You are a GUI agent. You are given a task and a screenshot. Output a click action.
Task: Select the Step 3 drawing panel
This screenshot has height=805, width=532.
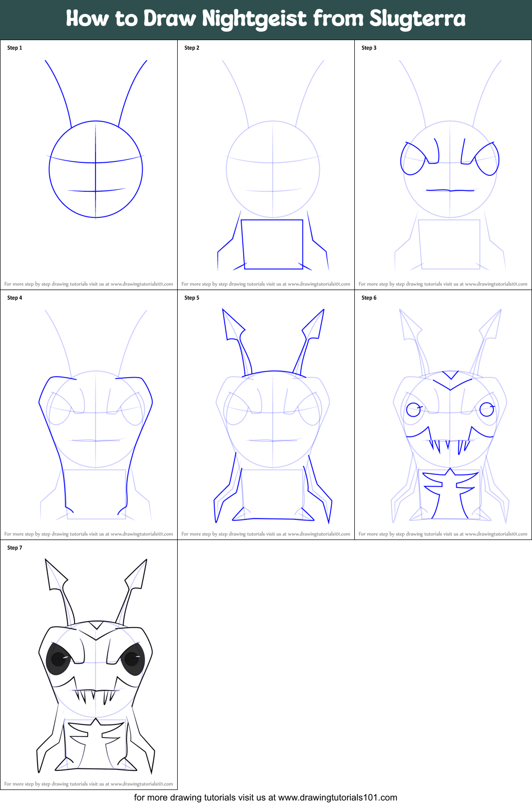(443, 165)
